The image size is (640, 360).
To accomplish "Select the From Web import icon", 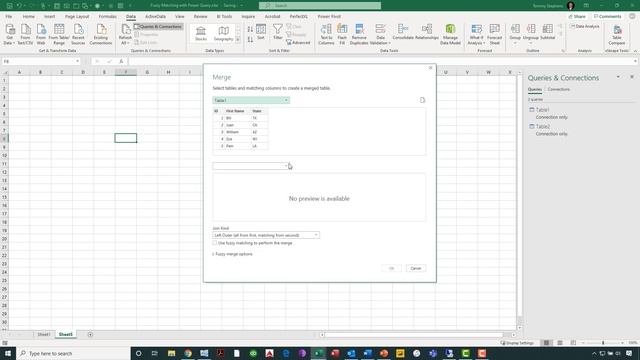I will coord(41,34).
